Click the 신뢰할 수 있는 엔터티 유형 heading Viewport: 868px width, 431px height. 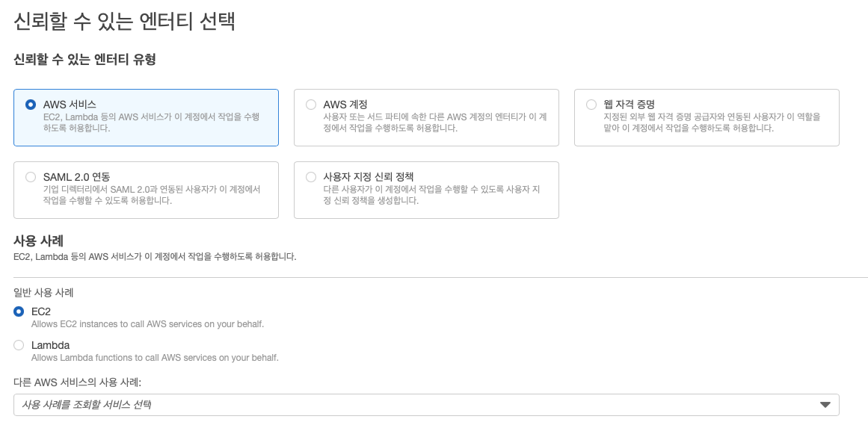point(84,59)
